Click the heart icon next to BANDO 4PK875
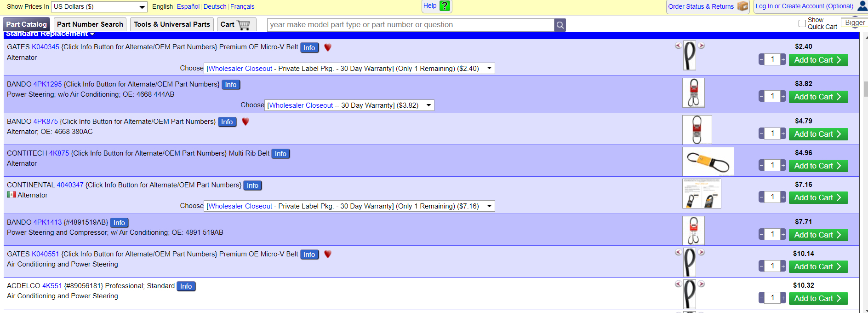The width and height of the screenshot is (868, 313). tap(246, 122)
